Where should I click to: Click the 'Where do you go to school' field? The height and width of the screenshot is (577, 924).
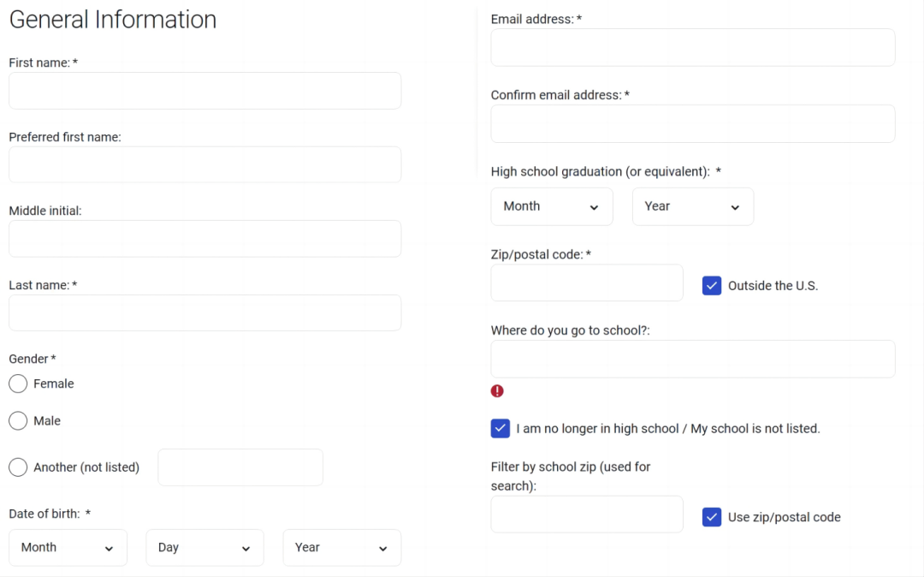(x=692, y=359)
